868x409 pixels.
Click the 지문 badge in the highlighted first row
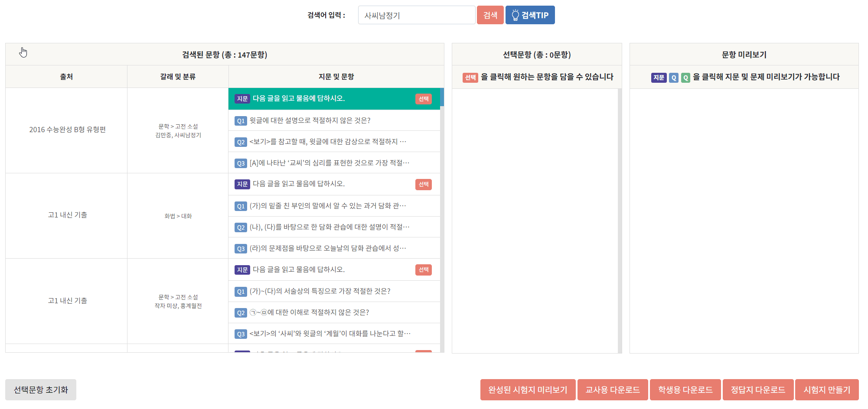pyautogui.click(x=242, y=99)
